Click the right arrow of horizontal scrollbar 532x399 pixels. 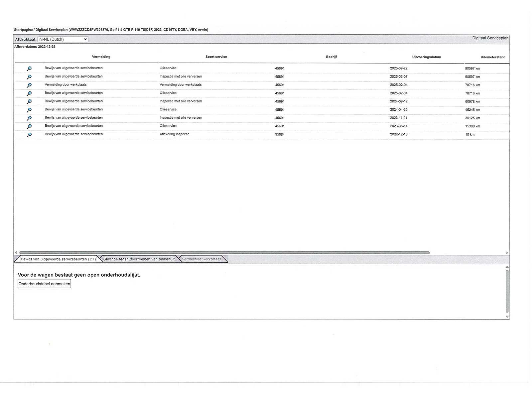507,253
